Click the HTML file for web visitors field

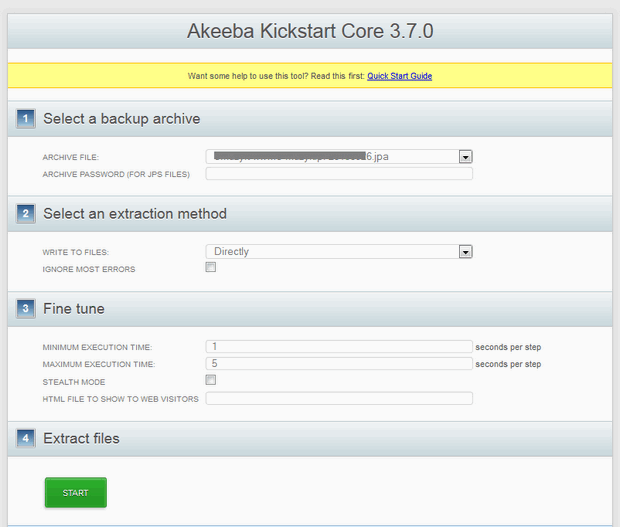coord(339,398)
